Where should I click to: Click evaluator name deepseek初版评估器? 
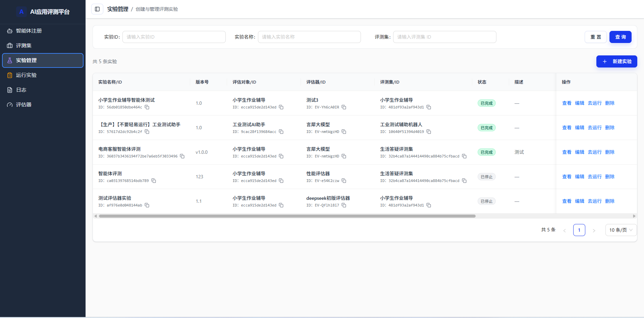(x=328, y=198)
